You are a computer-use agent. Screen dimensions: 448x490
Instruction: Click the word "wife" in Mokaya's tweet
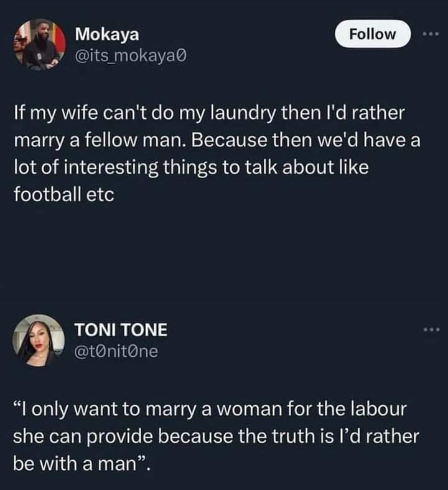pyautogui.click(x=82, y=114)
